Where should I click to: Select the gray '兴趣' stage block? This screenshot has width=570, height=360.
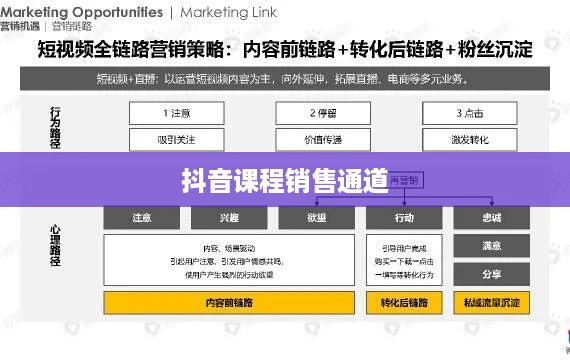point(229,217)
